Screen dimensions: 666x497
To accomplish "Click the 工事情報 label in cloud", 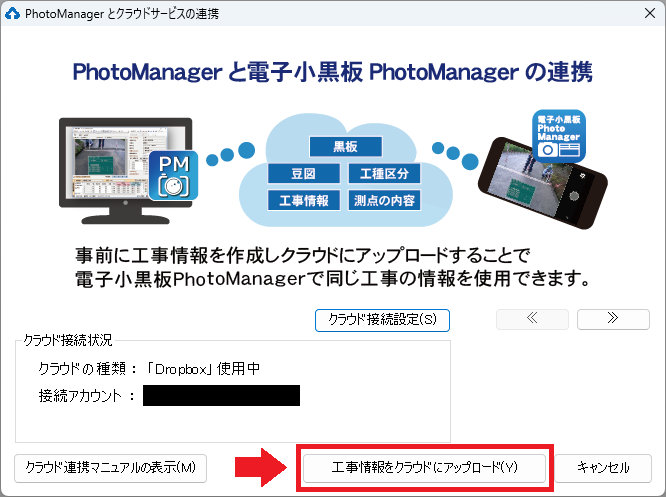I will pyautogui.click(x=304, y=200).
